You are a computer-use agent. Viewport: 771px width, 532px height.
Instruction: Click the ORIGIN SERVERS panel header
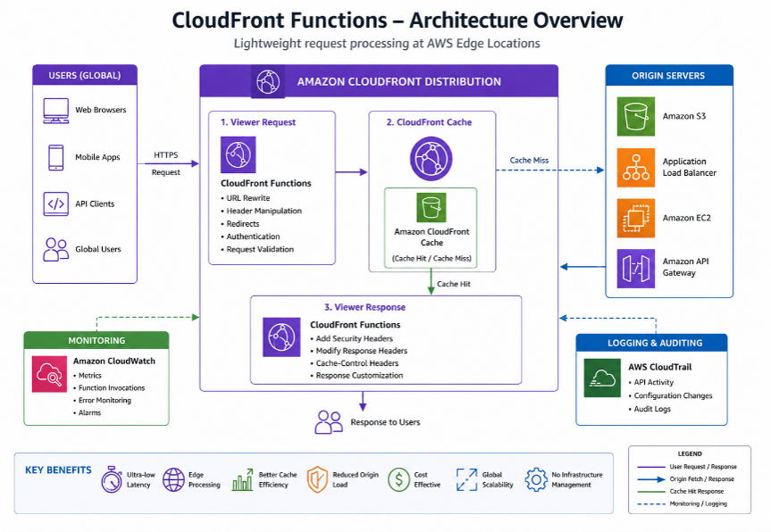click(x=669, y=76)
